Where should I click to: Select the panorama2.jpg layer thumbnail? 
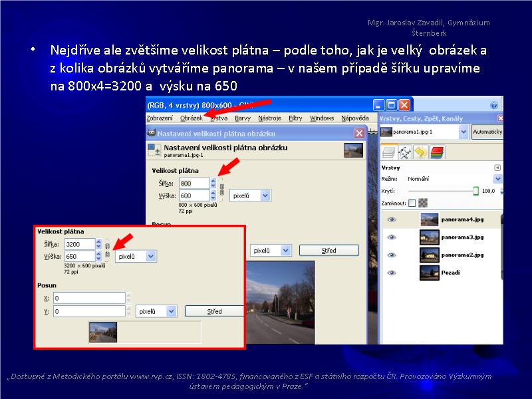(429, 255)
